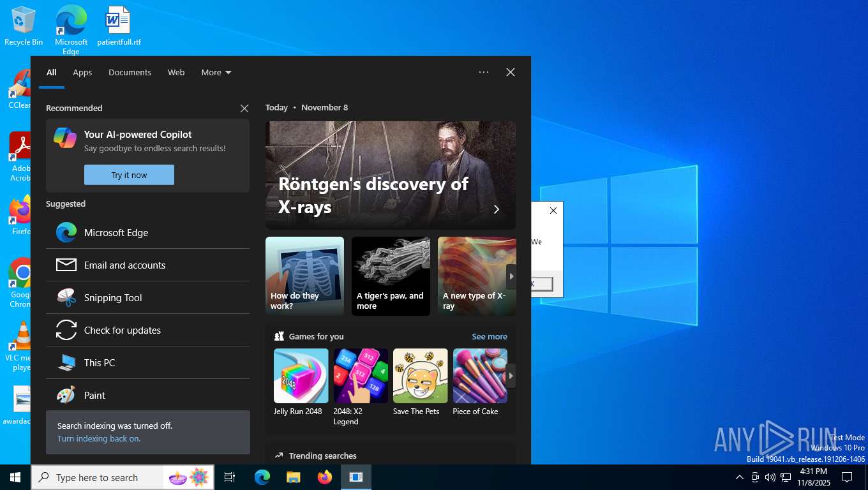This screenshot has width=868, height=490.
Task: Open A tiger's paw, and more card
Action: [x=391, y=276]
